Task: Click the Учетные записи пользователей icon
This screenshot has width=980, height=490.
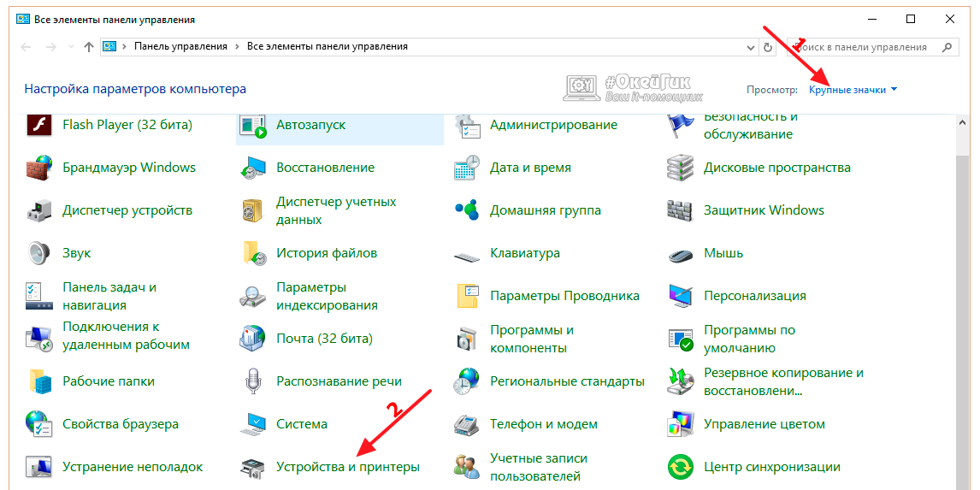Action: 467,467
